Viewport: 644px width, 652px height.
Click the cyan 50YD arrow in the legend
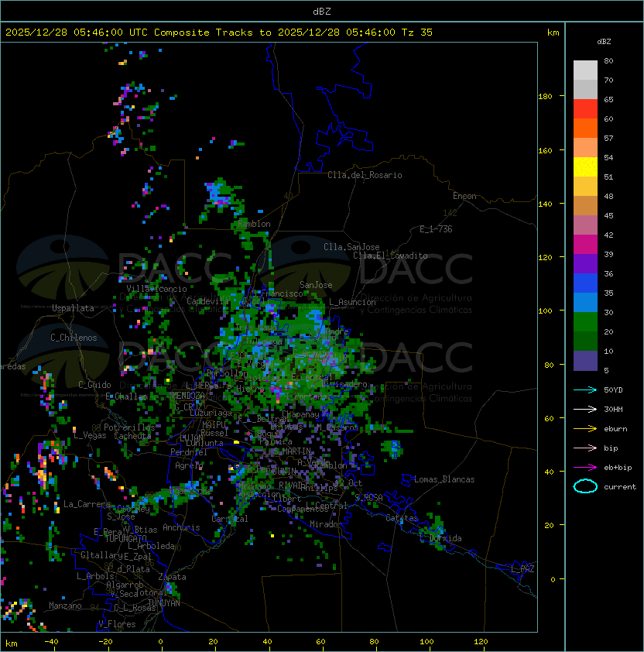(x=585, y=390)
